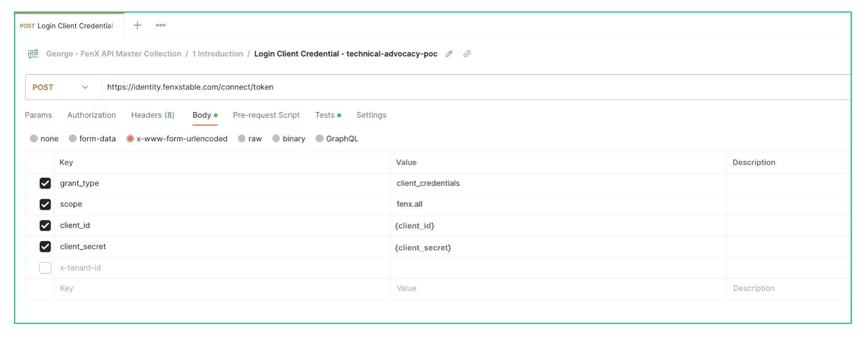This screenshot has height=338, width=868.
Task: Click the HTTP request icon in breadcrumb
Action: [33, 54]
